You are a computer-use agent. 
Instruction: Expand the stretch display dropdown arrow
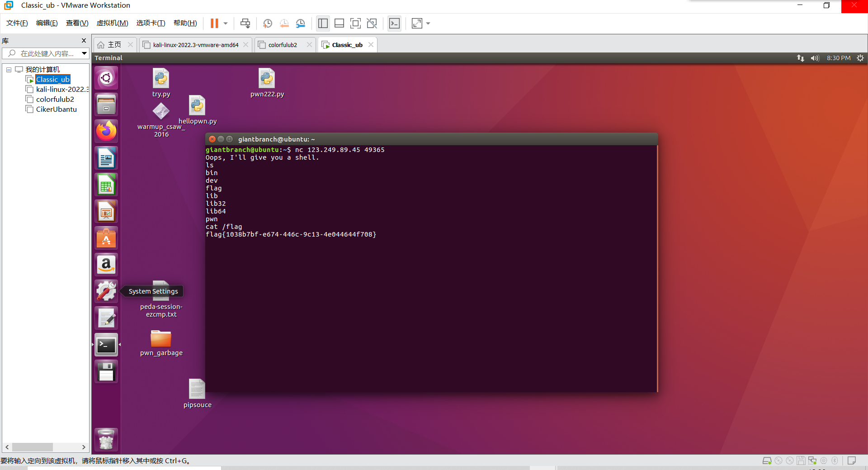tap(428, 24)
